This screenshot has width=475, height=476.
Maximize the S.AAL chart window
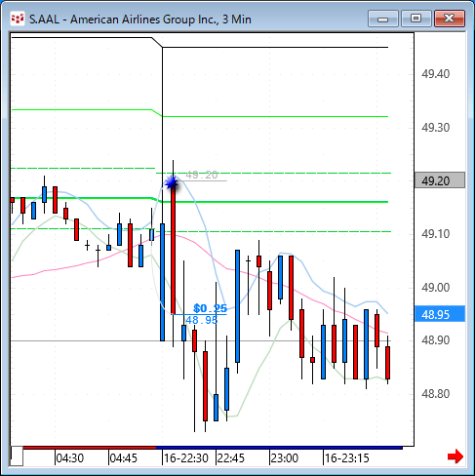point(416,19)
